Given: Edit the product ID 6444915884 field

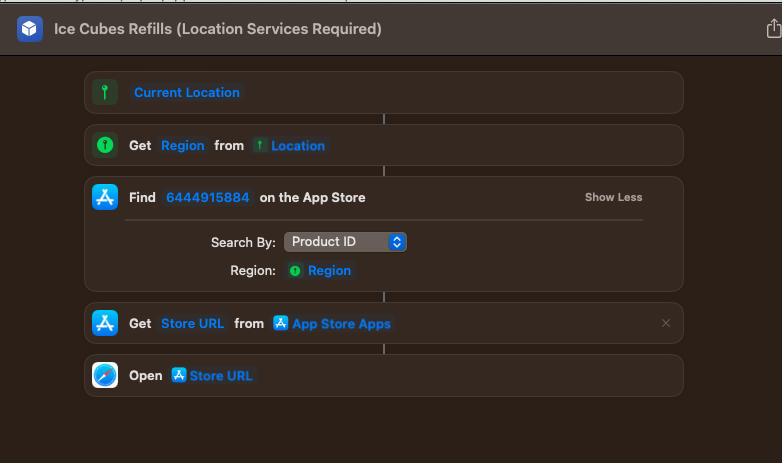Looking at the screenshot, I should click(x=207, y=197).
